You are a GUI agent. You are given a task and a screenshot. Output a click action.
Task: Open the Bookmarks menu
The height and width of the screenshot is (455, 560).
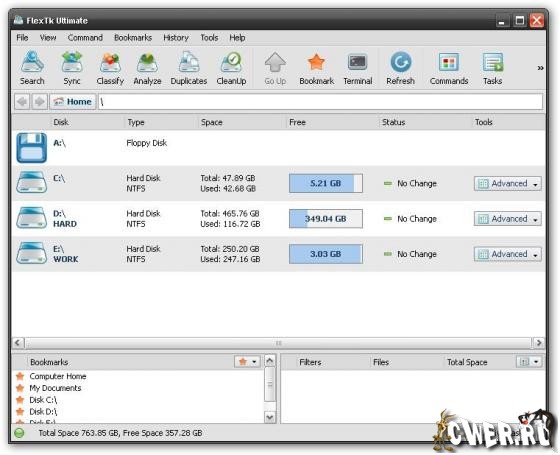pos(133,38)
